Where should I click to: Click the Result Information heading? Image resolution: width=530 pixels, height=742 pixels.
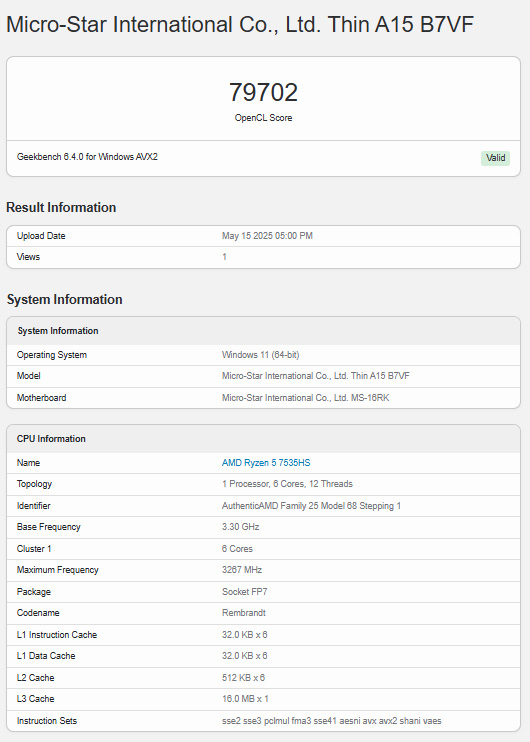click(x=61, y=207)
